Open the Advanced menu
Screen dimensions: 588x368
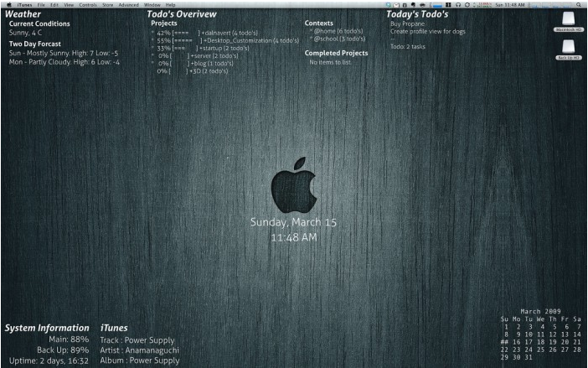point(129,5)
